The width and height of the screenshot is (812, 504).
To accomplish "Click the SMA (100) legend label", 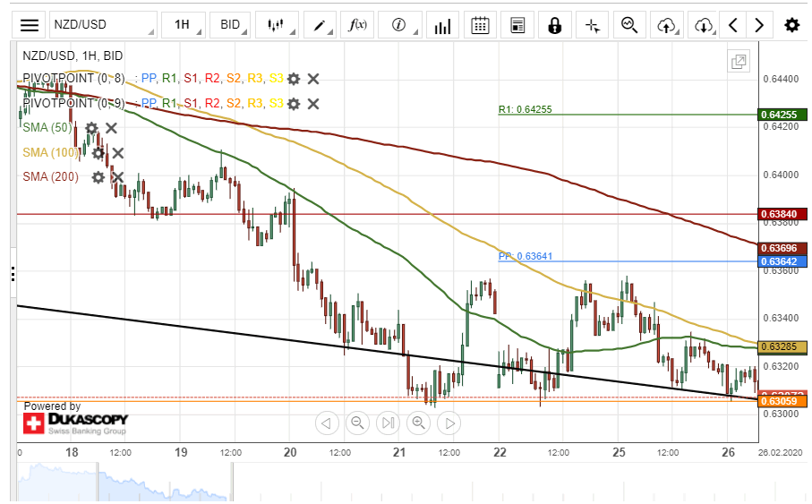I will click(x=51, y=153).
